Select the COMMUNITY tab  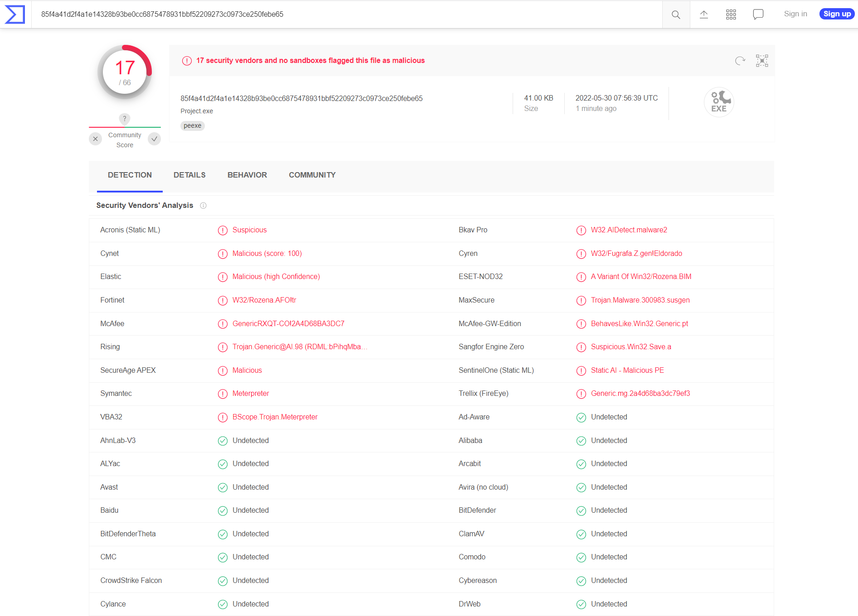[x=312, y=175]
